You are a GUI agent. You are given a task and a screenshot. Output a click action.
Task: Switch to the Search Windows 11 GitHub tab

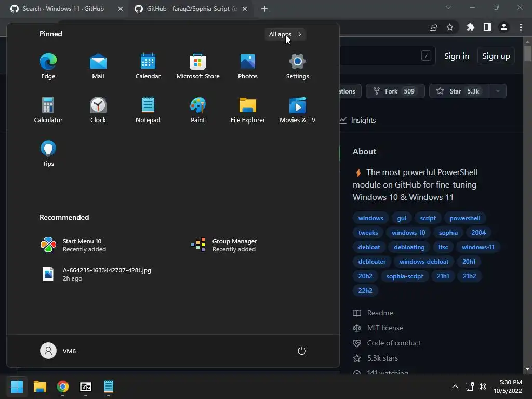64,9
